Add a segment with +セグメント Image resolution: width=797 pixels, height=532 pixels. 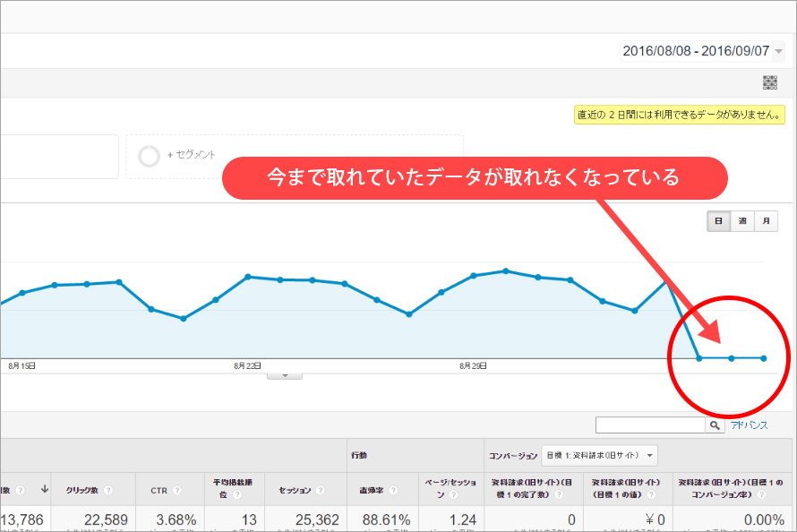pyautogui.click(x=191, y=154)
